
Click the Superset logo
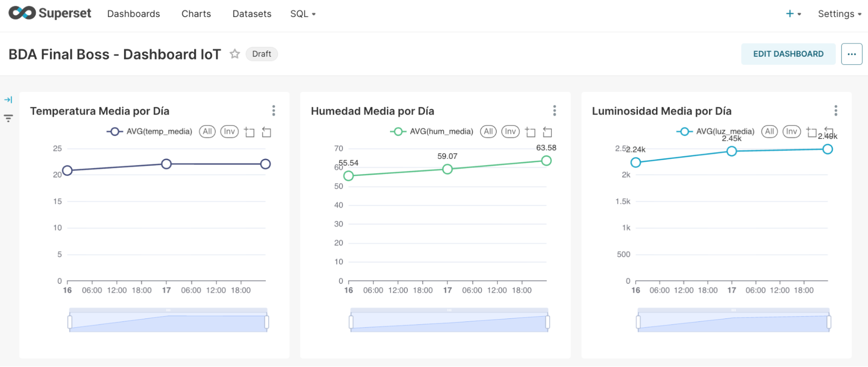pyautogui.click(x=50, y=13)
